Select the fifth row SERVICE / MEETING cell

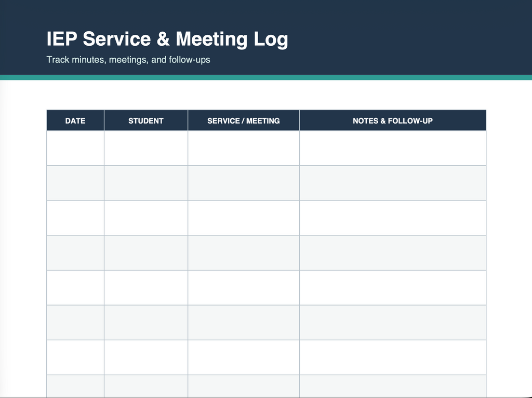point(244,288)
